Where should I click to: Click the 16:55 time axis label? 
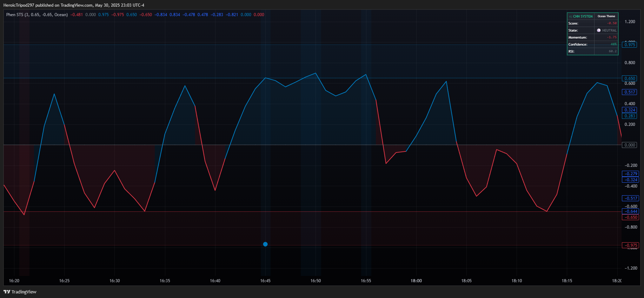366,281
